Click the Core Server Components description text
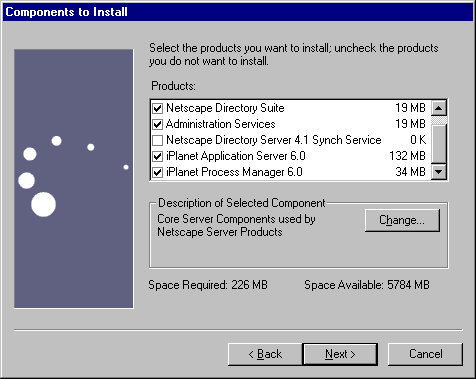The height and width of the screenshot is (379, 476). [x=236, y=226]
